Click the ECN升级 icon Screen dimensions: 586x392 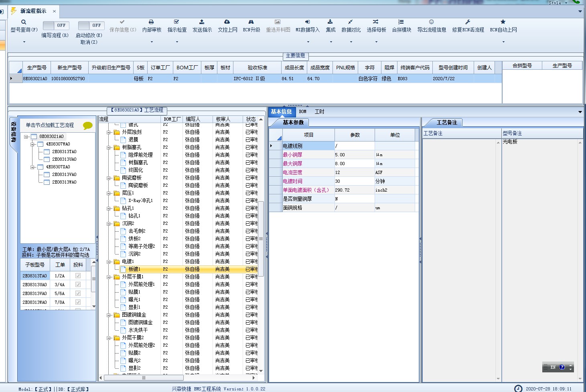pos(251,22)
